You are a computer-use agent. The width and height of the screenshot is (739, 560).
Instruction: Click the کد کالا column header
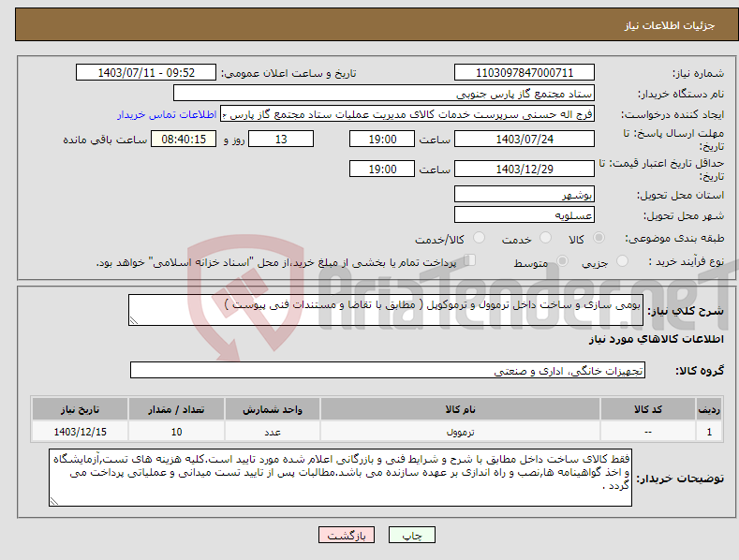[648, 409]
